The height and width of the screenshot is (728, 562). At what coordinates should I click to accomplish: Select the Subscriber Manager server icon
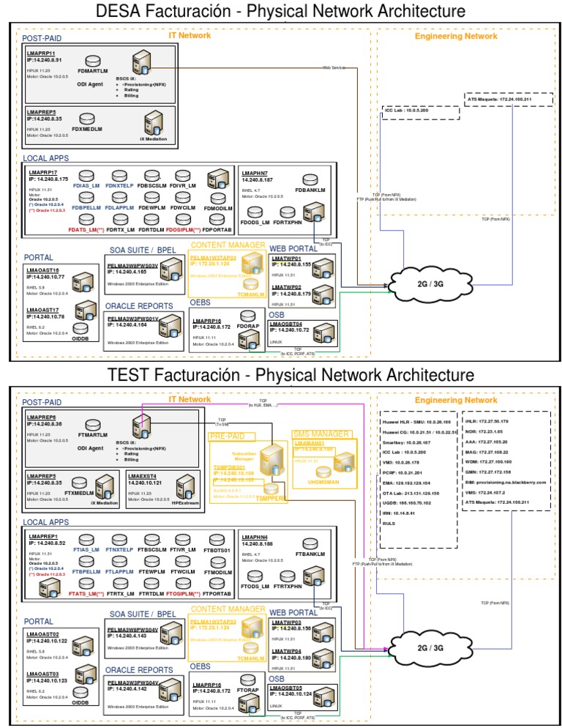pyautogui.click(x=271, y=460)
